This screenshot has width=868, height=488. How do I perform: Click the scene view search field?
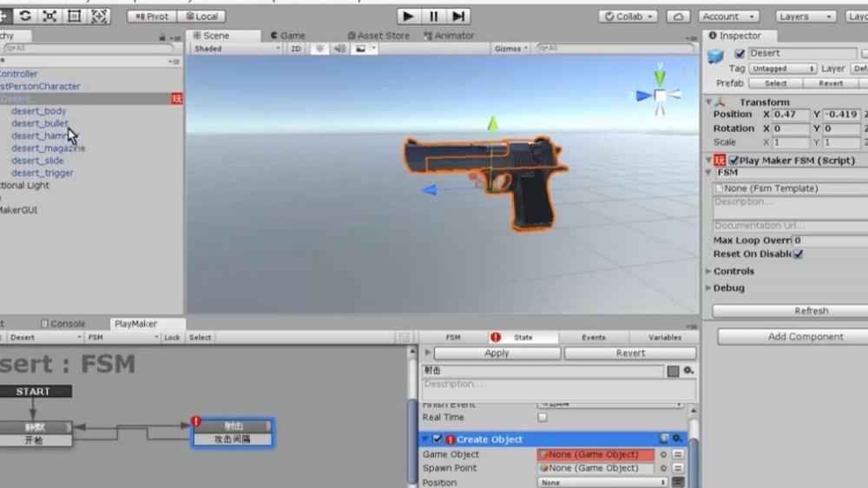(615, 48)
